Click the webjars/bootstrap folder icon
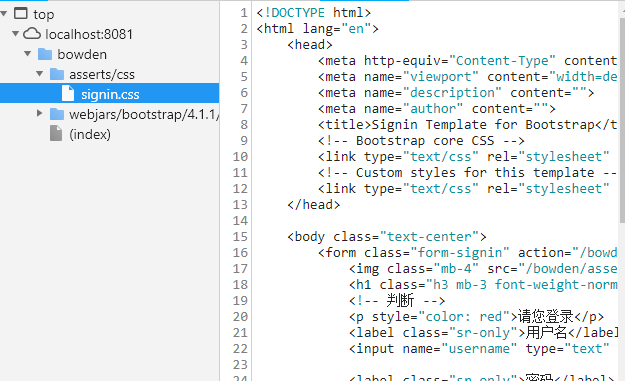Screen dimensions: 625x381 click(x=57, y=114)
